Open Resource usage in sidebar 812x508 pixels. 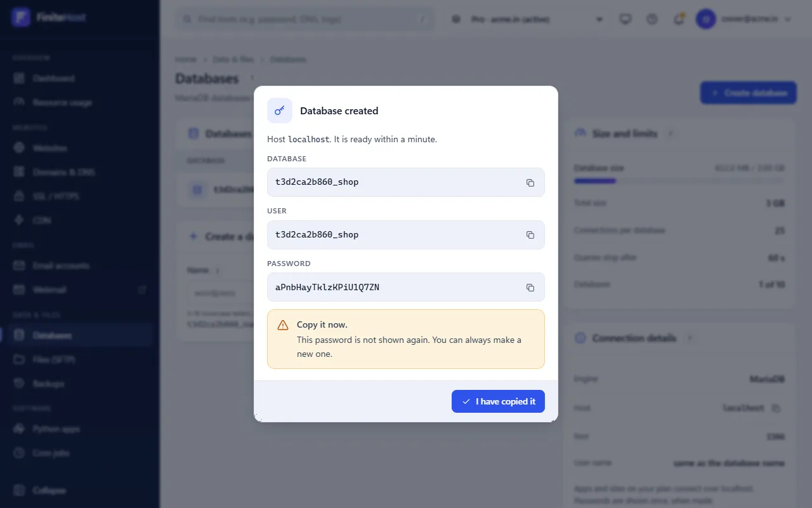80,102
